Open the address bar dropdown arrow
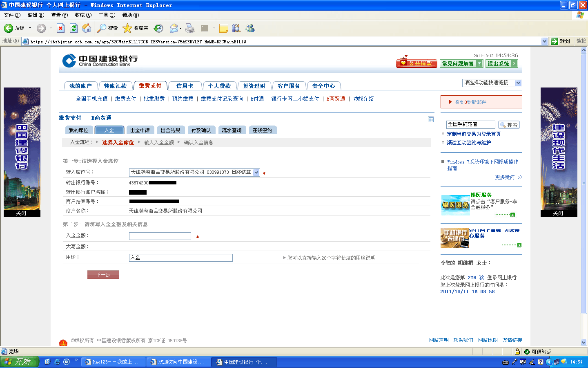 (544, 41)
